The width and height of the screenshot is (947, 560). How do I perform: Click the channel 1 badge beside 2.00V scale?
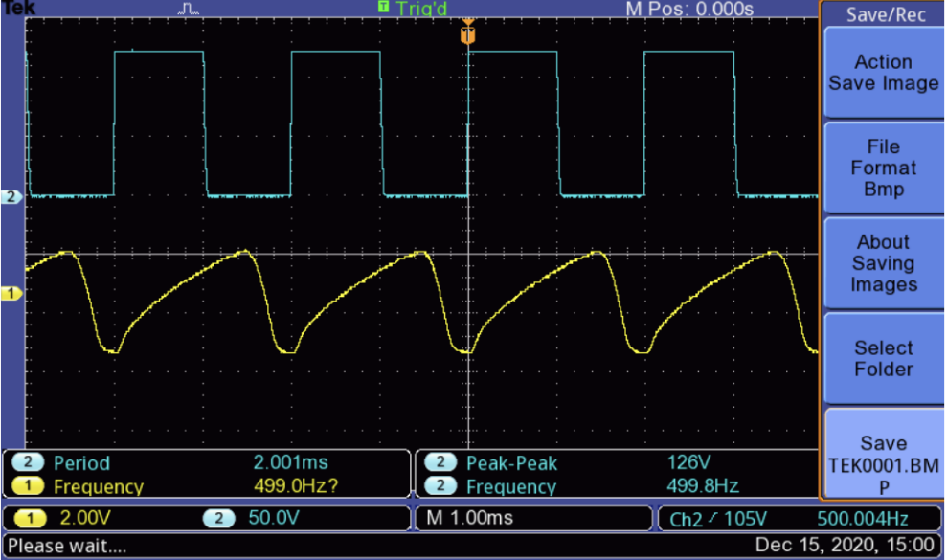tap(30, 518)
